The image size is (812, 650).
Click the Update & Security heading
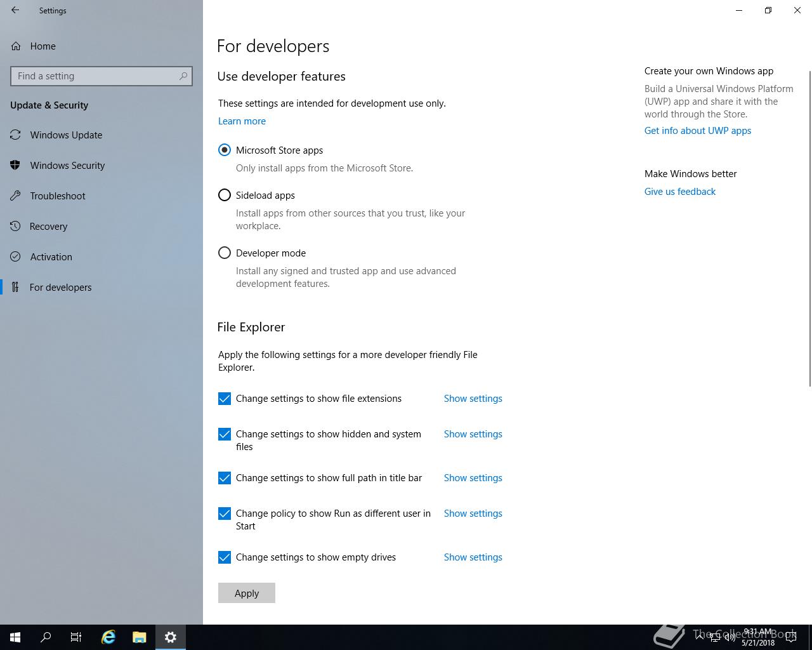point(49,105)
